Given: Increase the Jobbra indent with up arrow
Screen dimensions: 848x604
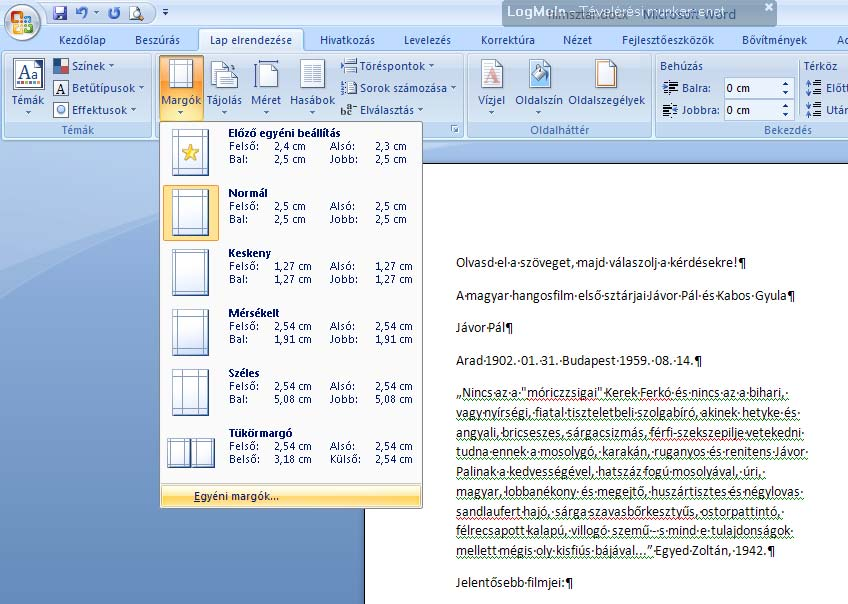Looking at the screenshot, I should (x=785, y=106).
